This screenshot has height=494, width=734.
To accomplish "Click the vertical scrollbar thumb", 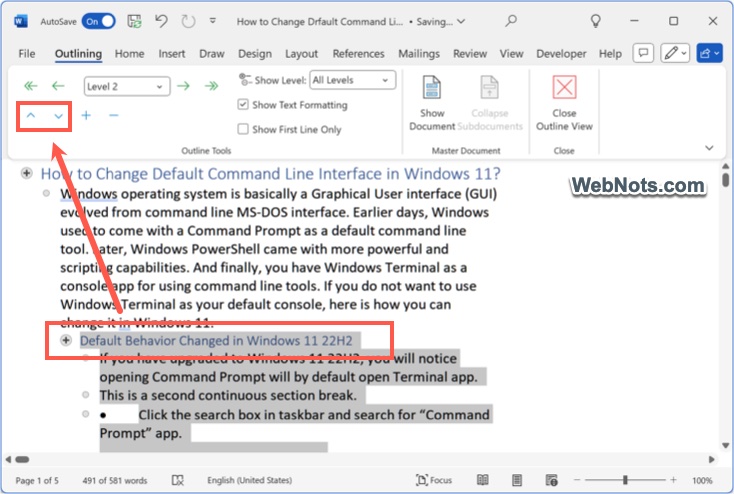I will (725, 180).
